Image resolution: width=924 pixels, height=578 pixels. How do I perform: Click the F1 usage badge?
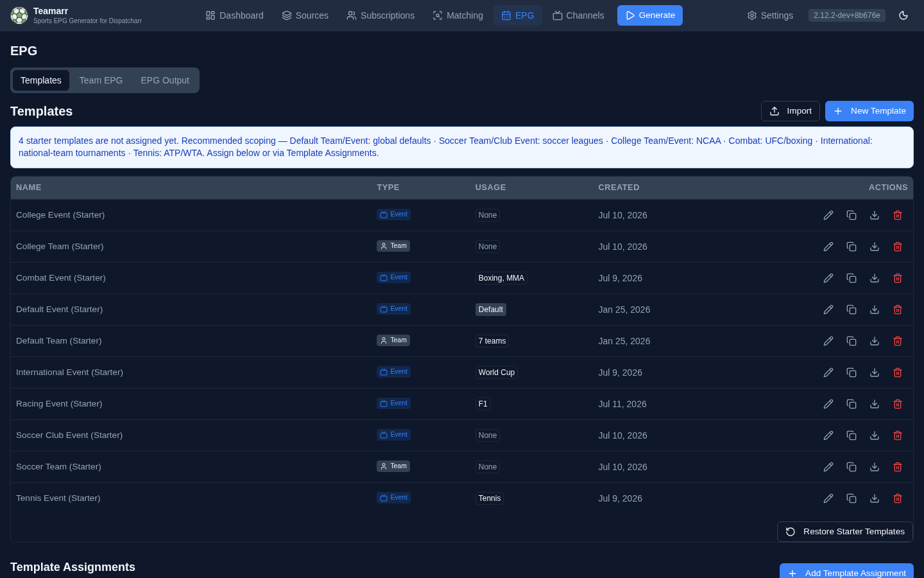coord(483,404)
